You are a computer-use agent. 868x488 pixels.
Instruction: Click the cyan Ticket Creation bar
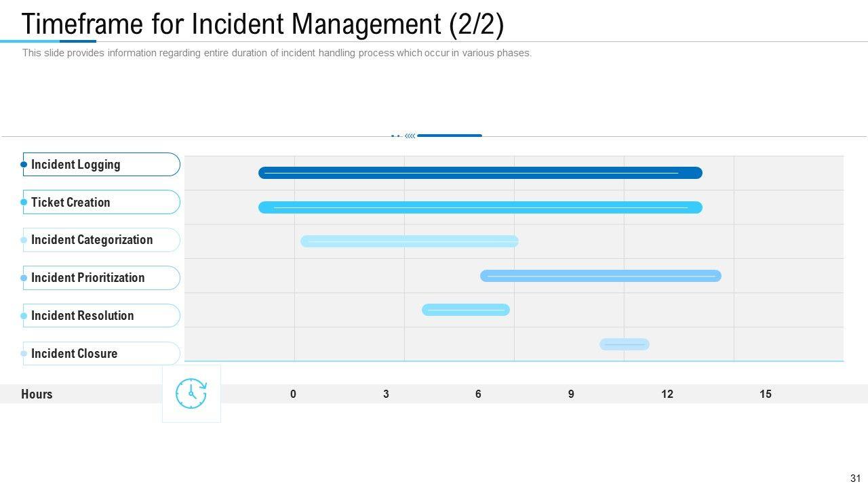pos(480,207)
